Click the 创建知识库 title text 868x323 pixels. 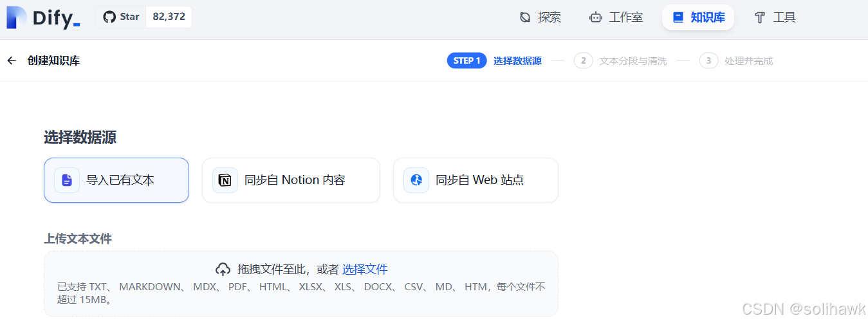pos(53,61)
